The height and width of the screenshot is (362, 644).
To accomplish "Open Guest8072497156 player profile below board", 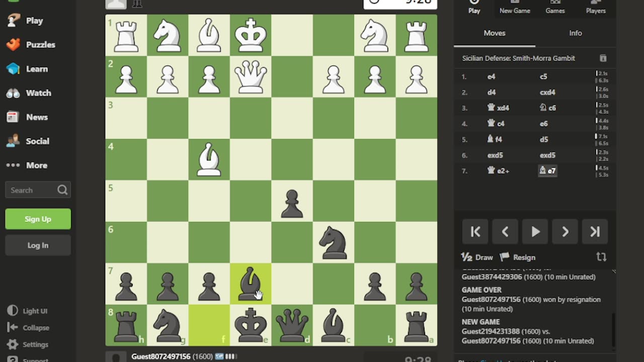I will click(160, 356).
